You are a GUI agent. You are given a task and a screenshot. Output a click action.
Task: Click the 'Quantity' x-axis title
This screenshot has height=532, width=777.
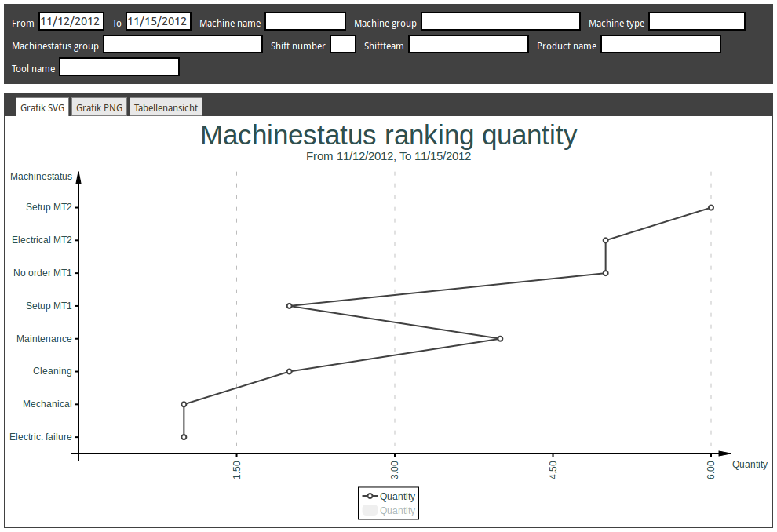750,465
